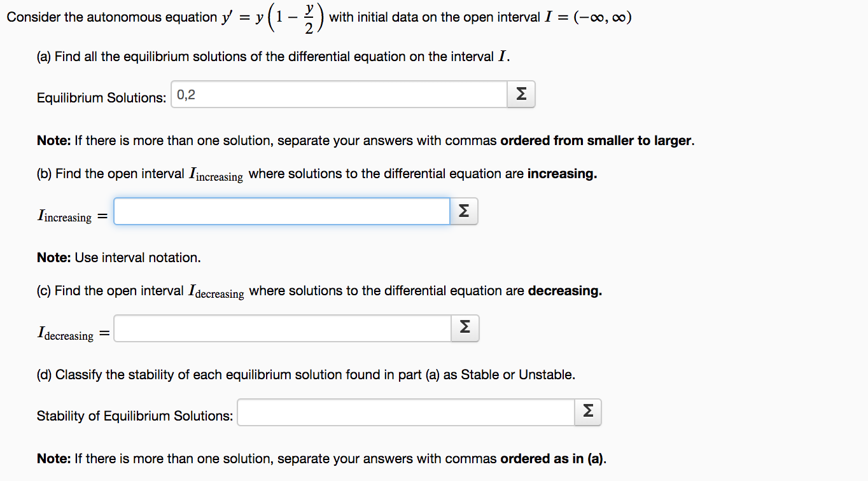Click the answer entry for increasing interval
The image size is (868, 481).
pos(280,211)
